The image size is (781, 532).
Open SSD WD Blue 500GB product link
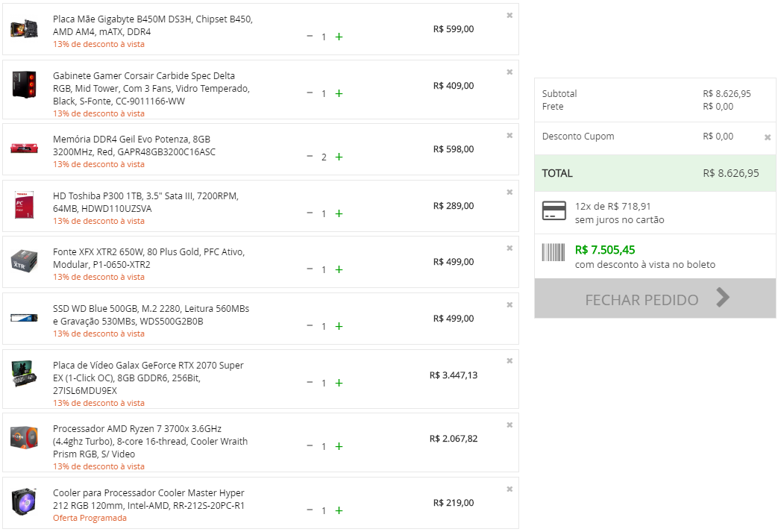coord(151,315)
